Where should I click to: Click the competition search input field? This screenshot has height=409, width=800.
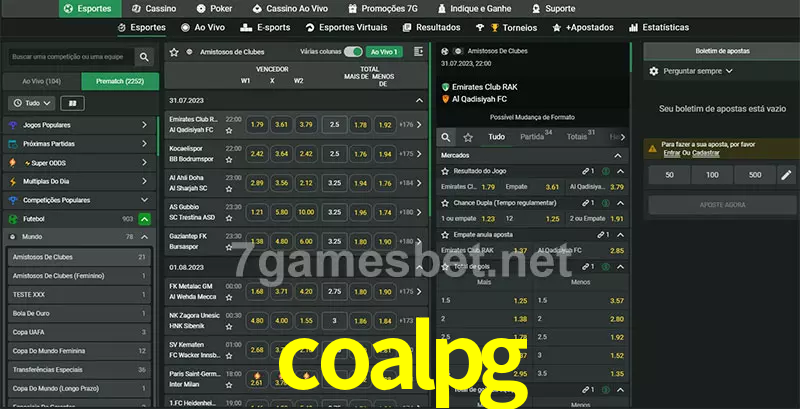click(x=71, y=57)
